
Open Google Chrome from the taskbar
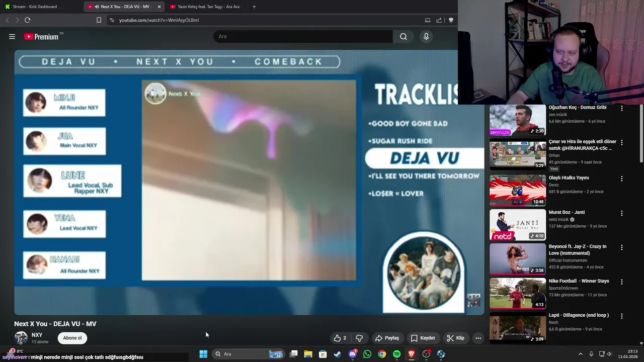click(x=382, y=354)
